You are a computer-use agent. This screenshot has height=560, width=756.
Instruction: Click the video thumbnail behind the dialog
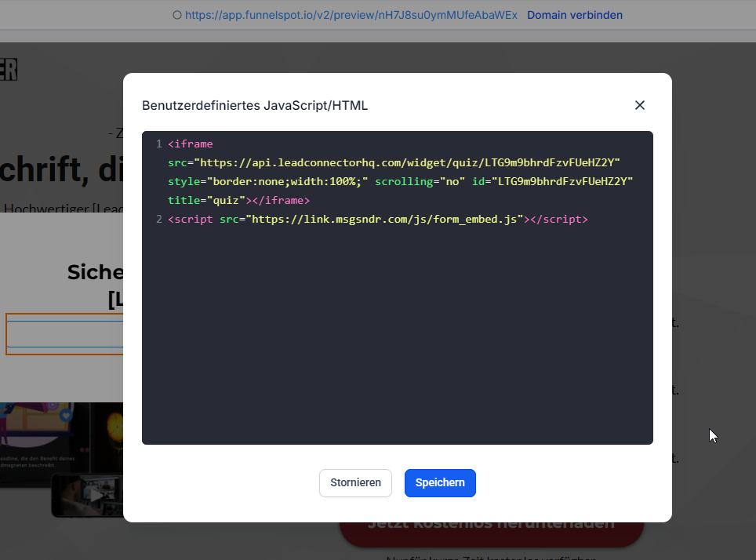click(87, 496)
